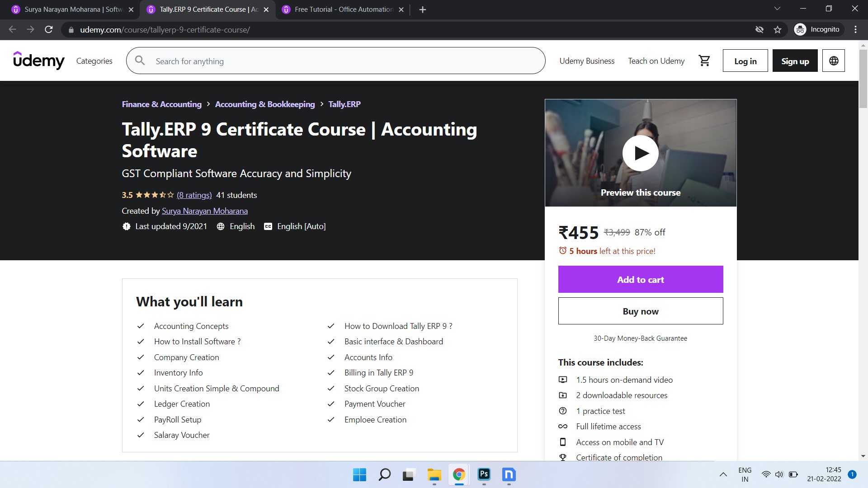Click the globe icon beside English language

point(221,226)
